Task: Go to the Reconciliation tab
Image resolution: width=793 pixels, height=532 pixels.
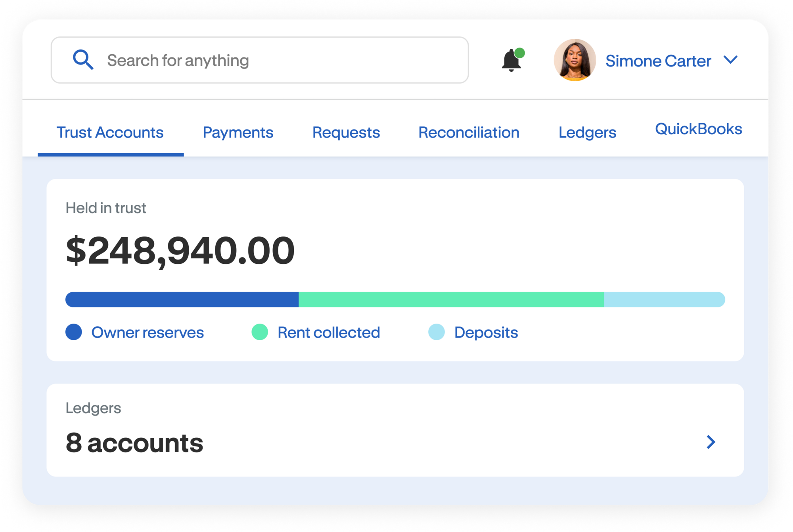Action: point(469,132)
